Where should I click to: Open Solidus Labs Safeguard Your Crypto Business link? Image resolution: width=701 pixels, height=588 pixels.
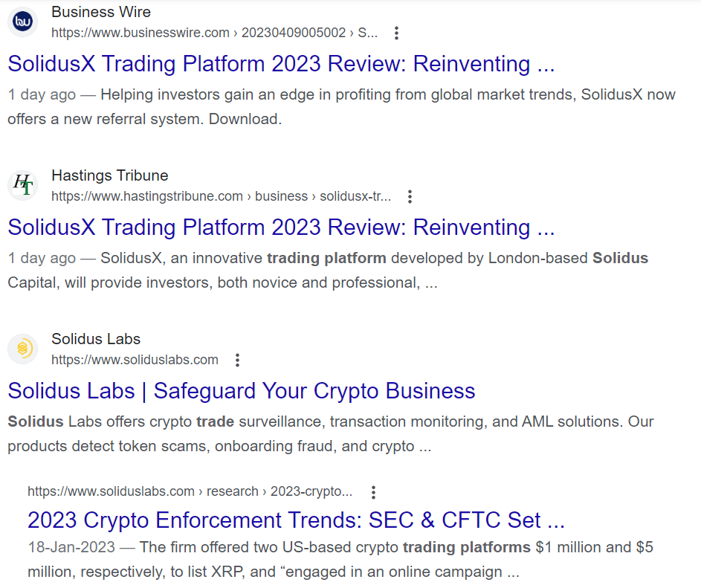click(x=242, y=391)
